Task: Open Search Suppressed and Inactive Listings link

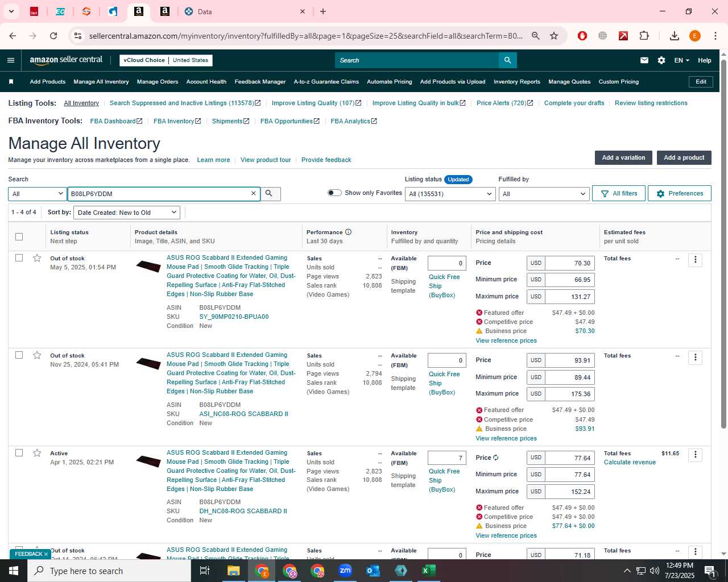Action: pyautogui.click(x=185, y=103)
